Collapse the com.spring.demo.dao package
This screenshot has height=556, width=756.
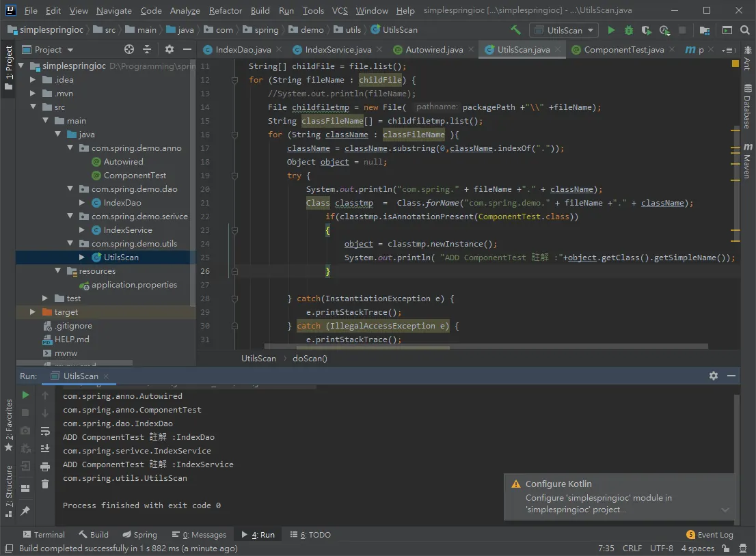(x=70, y=189)
